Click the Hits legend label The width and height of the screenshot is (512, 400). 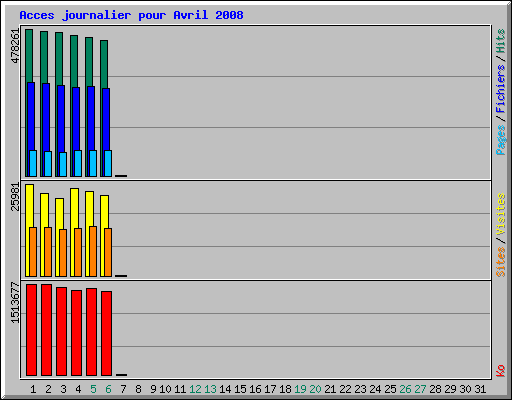coord(500,41)
